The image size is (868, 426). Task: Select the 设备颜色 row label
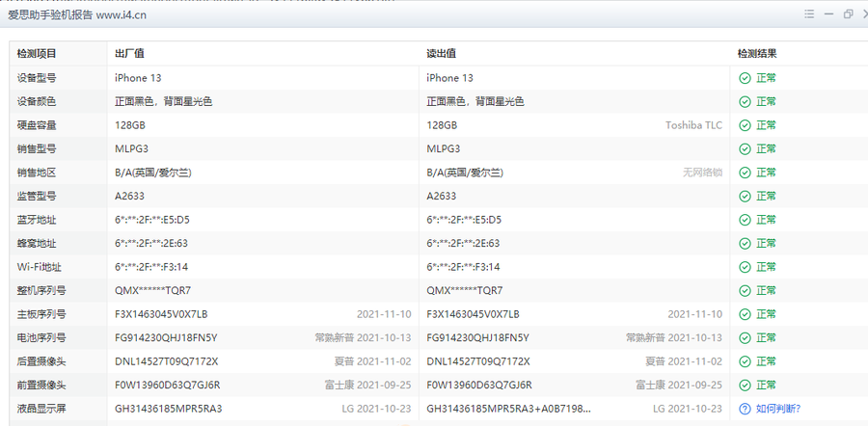click(x=37, y=102)
